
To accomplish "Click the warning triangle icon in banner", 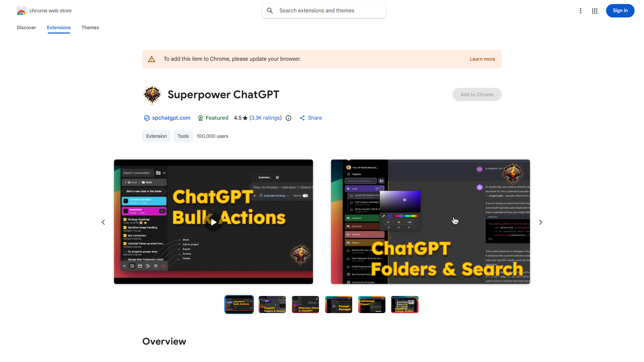I will click(x=152, y=59).
